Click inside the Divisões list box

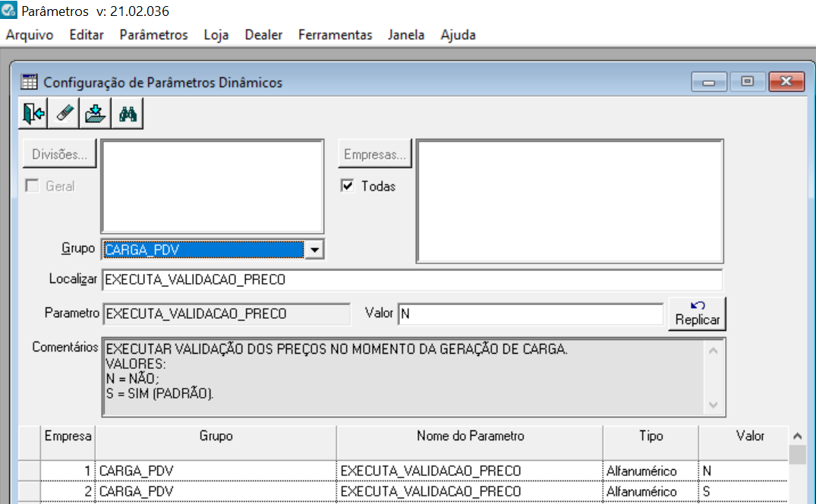(213, 186)
